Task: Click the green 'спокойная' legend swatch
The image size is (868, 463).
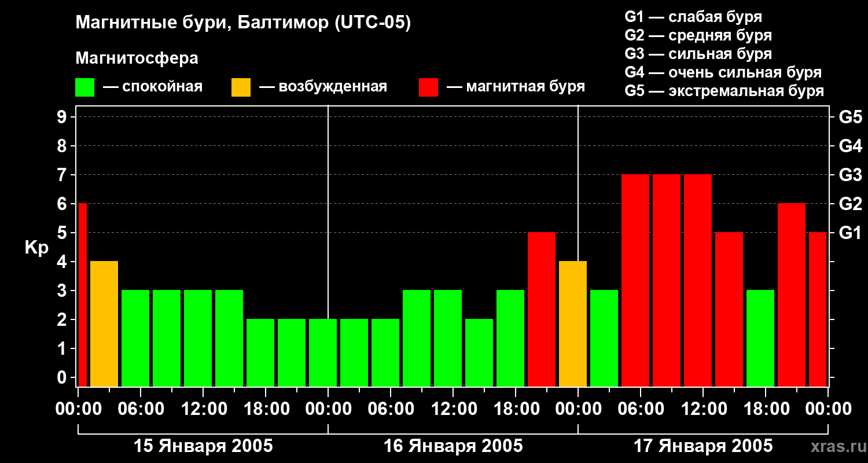Action: pyautogui.click(x=84, y=87)
